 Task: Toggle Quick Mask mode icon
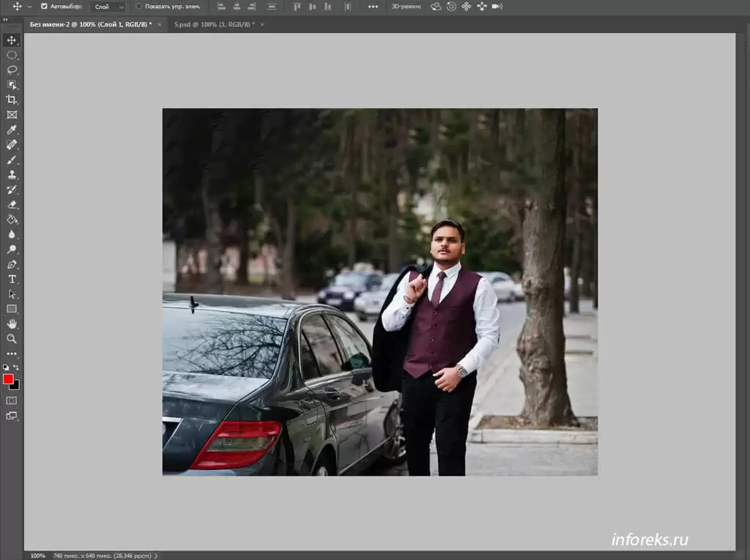[12, 400]
